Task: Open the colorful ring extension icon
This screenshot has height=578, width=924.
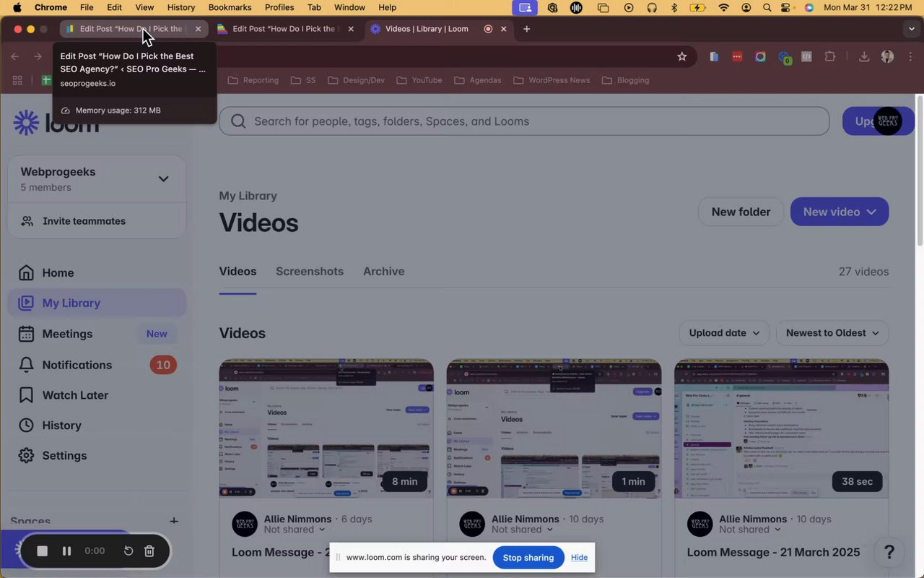Action: [760, 56]
